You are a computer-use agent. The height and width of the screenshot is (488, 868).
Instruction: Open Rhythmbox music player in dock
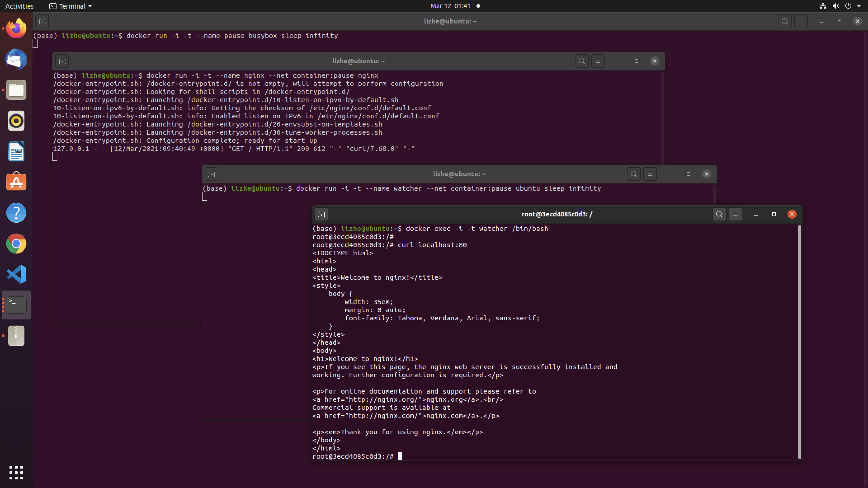[x=16, y=121]
